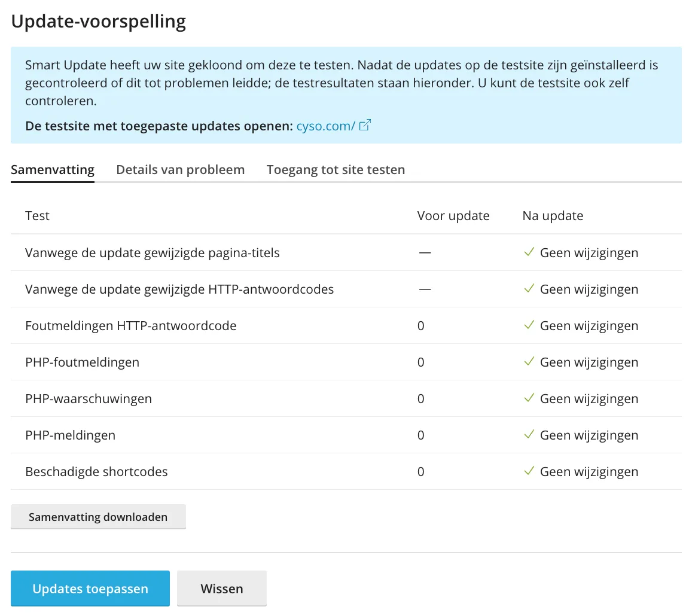Click the checkmark in Foutmeldingen HTTP-antwoordcode row
The width and height of the screenshot is (689, 616).
529,325
